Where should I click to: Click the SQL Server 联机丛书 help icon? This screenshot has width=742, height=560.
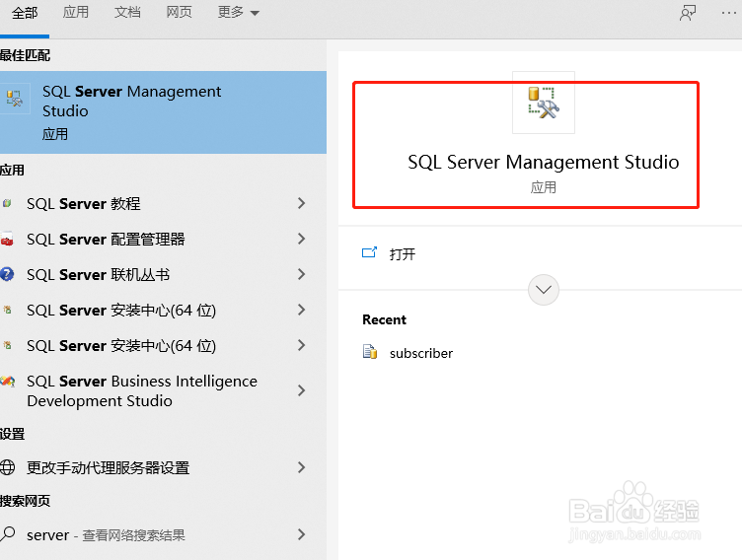(x=8, y=275)
